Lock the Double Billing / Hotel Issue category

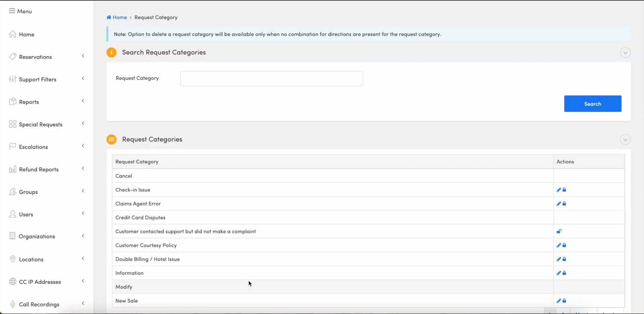tap(564, 259)
